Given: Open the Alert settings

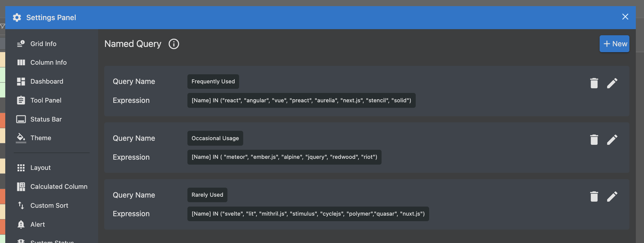Looking at the screenshot, I should (x=37, y=224).
